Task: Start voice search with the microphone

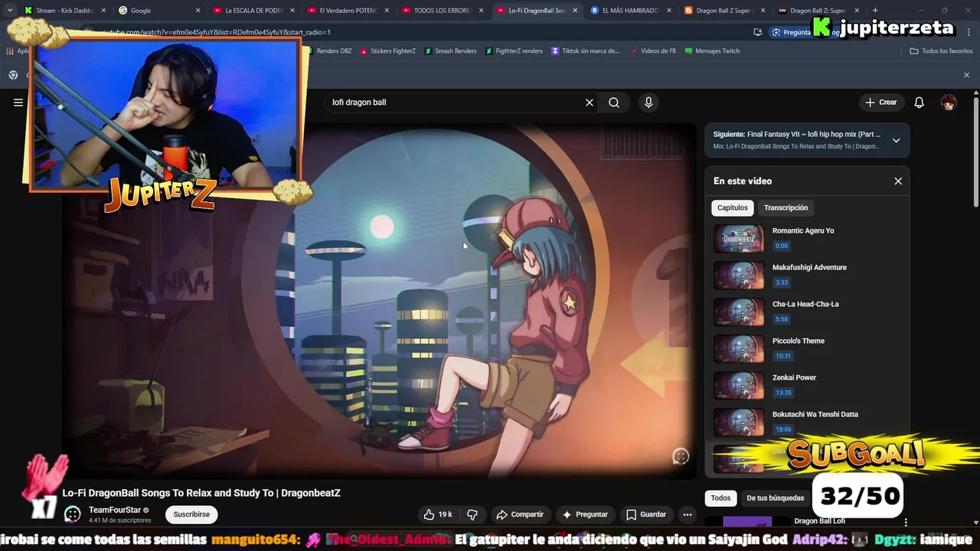Action: pyautogui.click(x=648, y=103)
